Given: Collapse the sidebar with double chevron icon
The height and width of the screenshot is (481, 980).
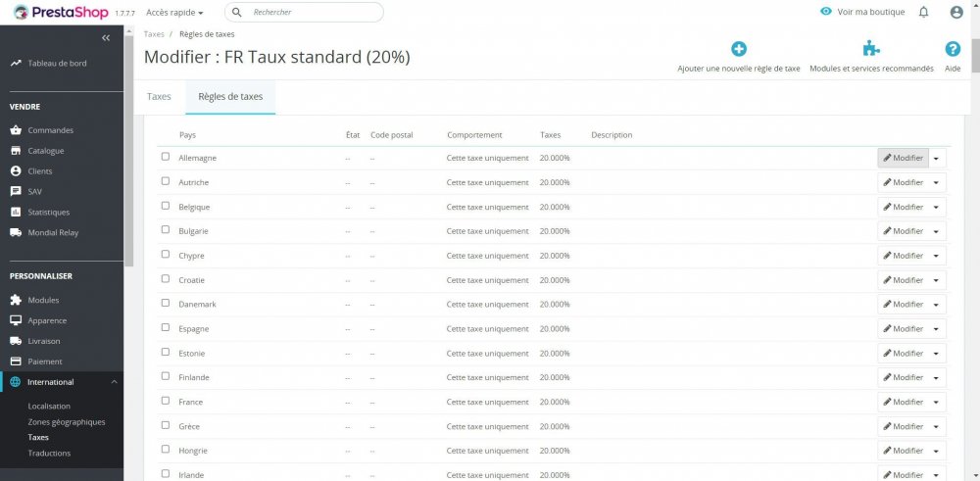Looking at the screenshot, I should click(x=106, y=38).
